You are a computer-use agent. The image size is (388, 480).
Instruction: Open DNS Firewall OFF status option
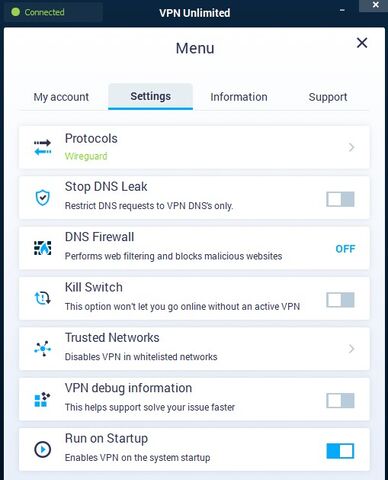345,249
